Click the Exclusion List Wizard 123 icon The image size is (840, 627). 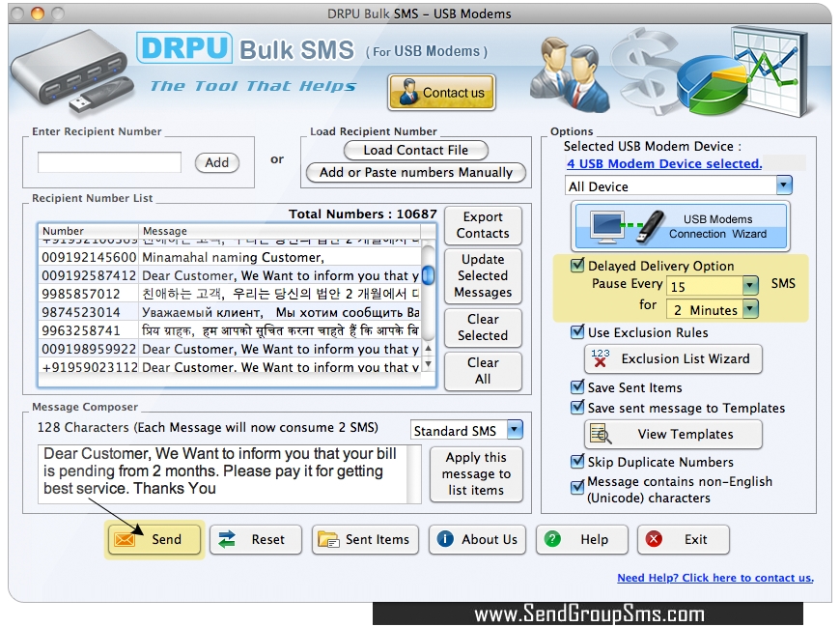600,358
